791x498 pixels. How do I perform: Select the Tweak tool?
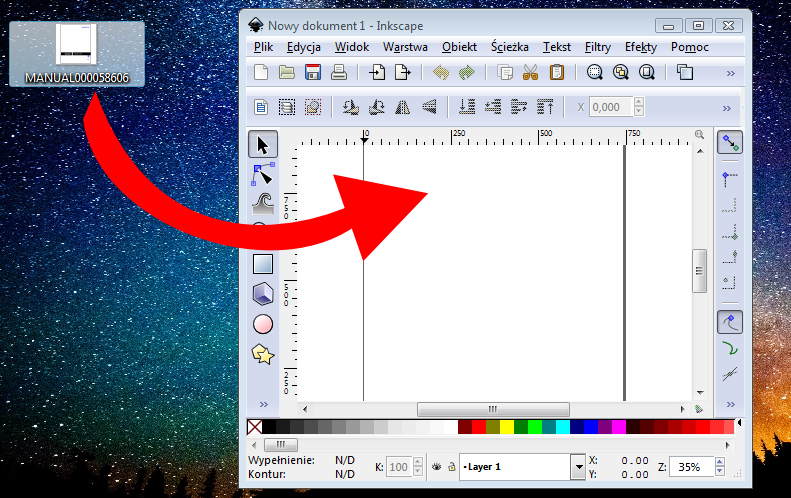click(x=263, y=204)
